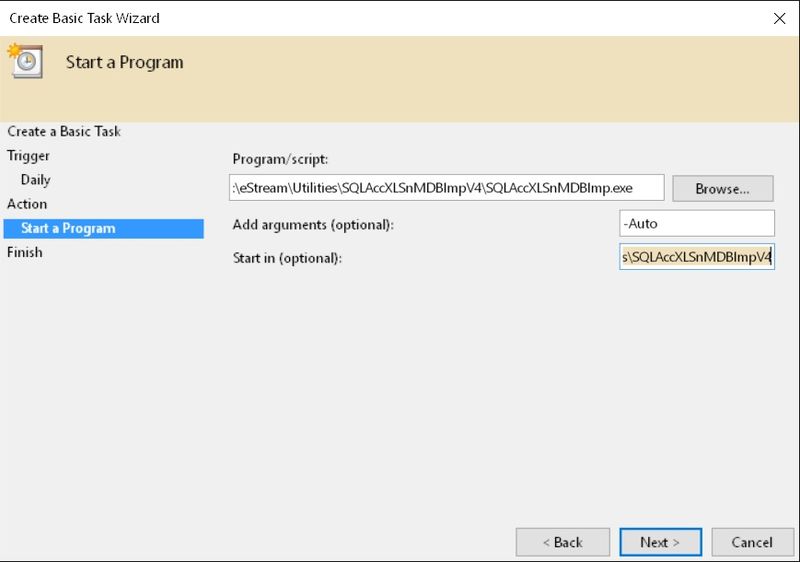Click the Add arguments (optional) label
The height and width of the screenshot is (562, 800).
pos(313,224)
